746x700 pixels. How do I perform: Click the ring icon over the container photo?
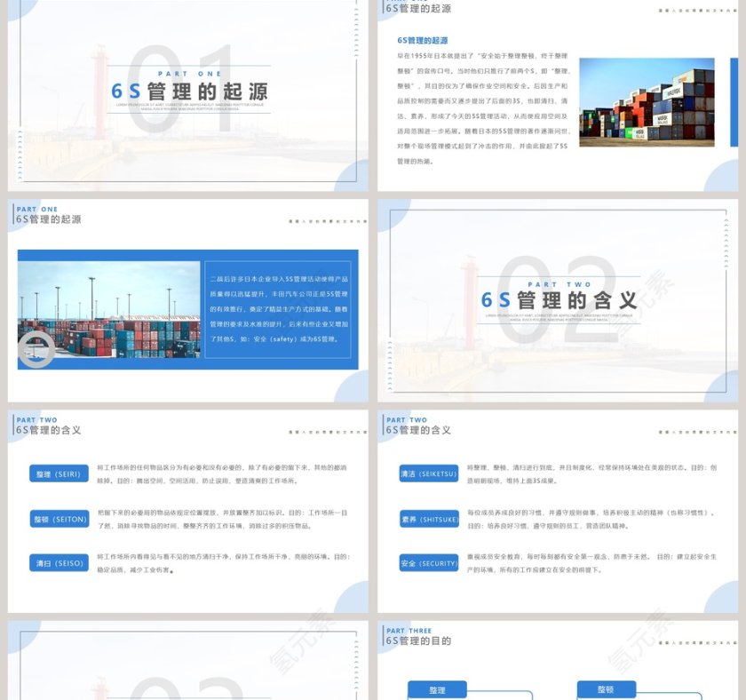(36, 349)
